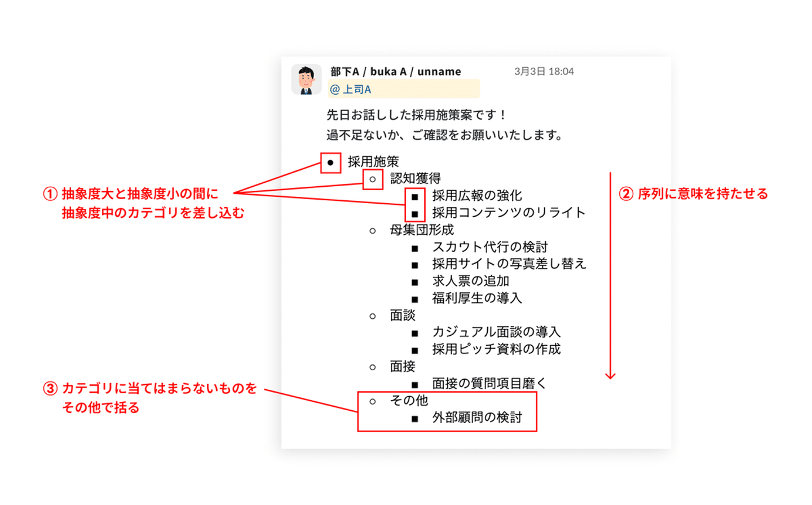Click the 面接 category item
Viewport: 812px width, 505px height.
pyautogui.click(x=403, y=367)
